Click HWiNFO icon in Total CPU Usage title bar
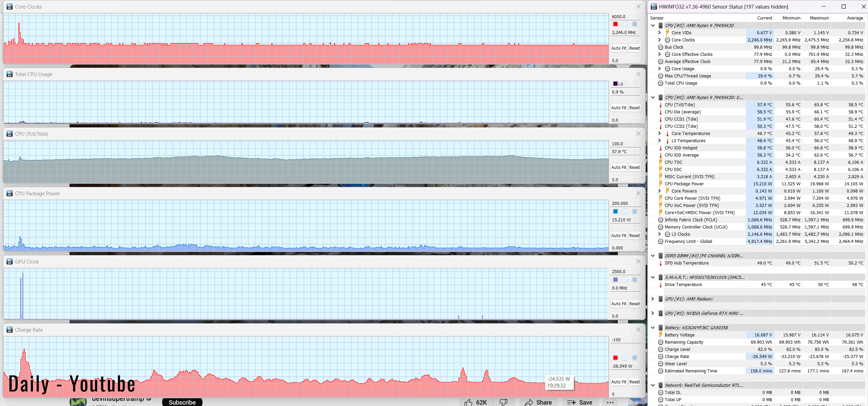Image resolution: width=868 pixels, height=406 pixels. [x=10, y=74]
